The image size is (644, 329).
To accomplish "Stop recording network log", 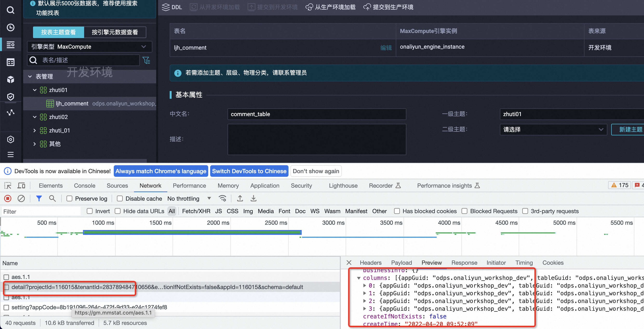I will (x=8, y=199).
